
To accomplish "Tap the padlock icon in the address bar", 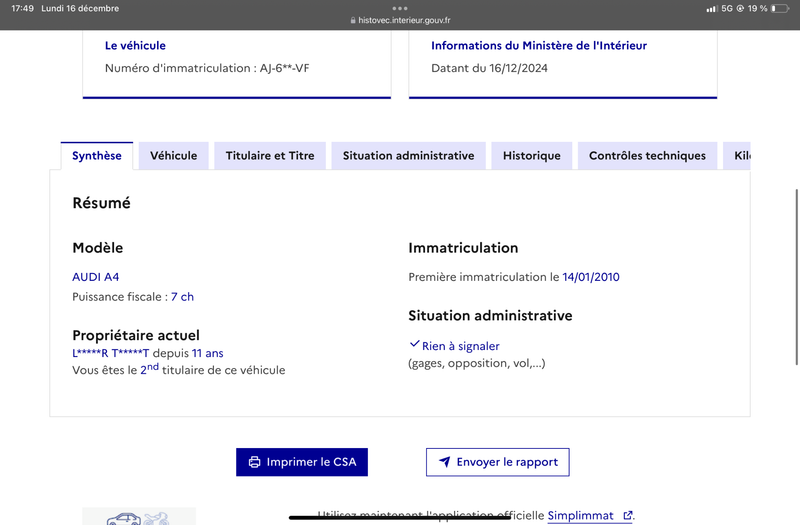I will [353, 20].
